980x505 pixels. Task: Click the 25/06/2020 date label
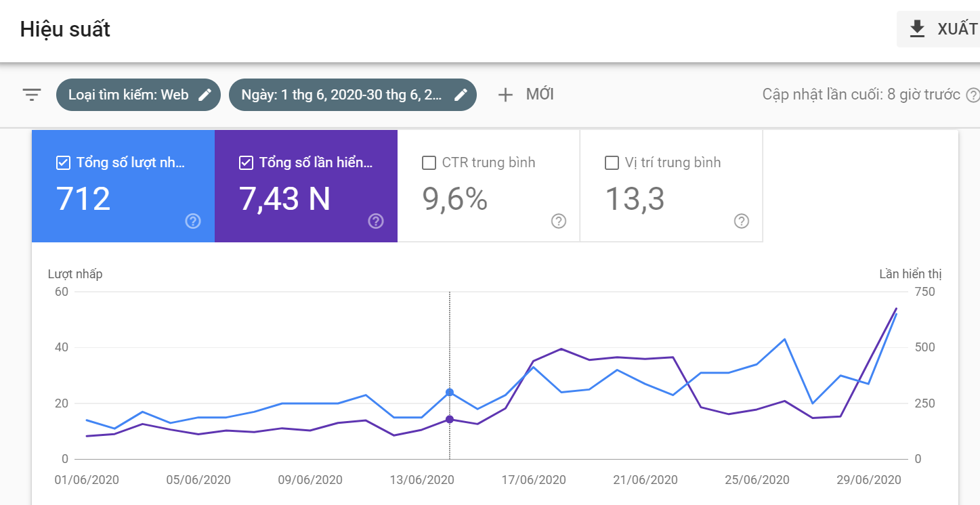pyautogui.click(x=757, y=480)
